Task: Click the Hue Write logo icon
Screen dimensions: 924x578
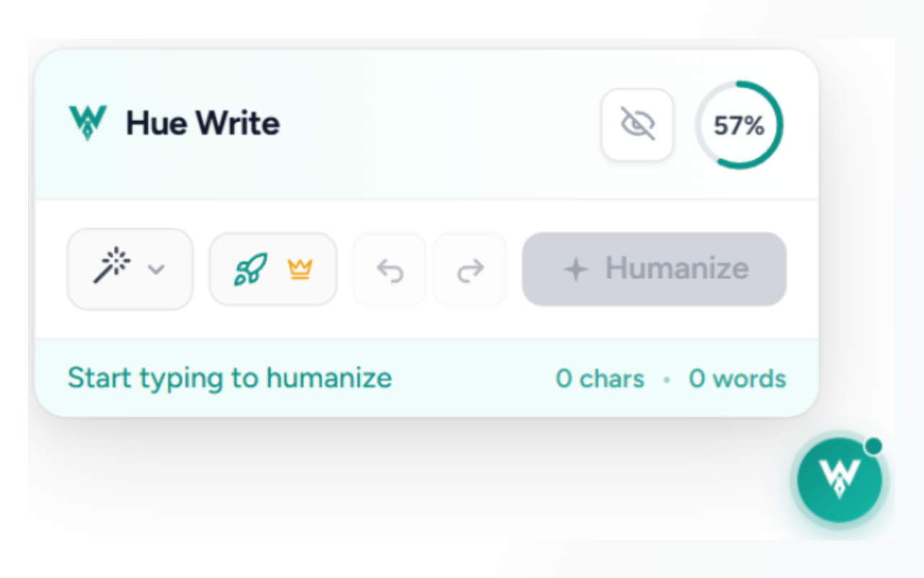Action: (x=87, y=121)
